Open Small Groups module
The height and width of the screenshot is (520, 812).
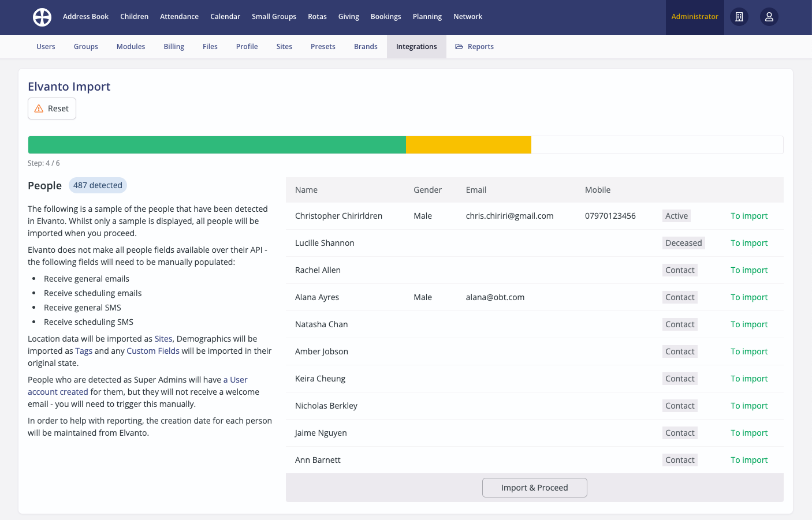[x=274, y=17]
